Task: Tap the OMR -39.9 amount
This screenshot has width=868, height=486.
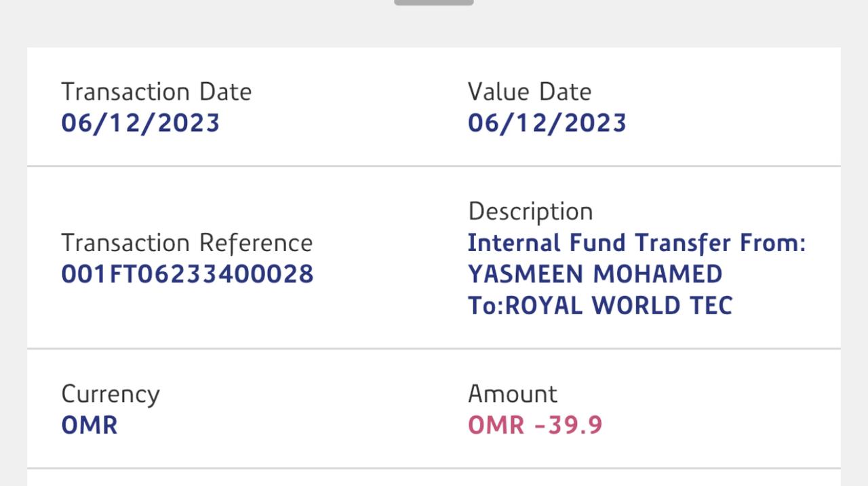Action: coord(534,426)
